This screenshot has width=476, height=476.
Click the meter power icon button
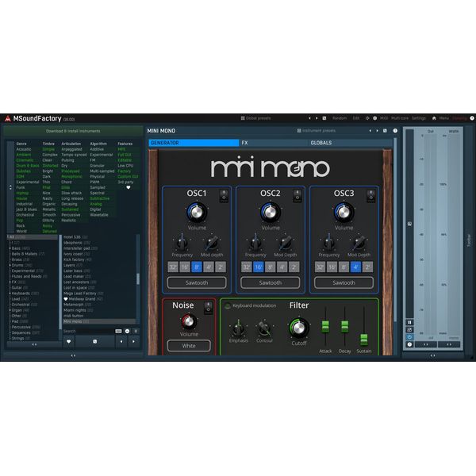pos(409,337)
